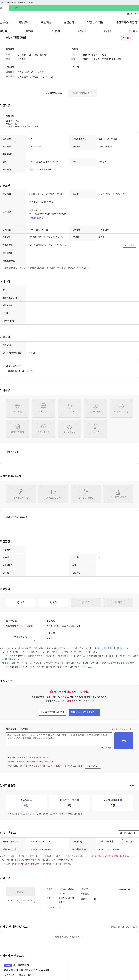Click the 인증기관 info icon

pos(82,842)
